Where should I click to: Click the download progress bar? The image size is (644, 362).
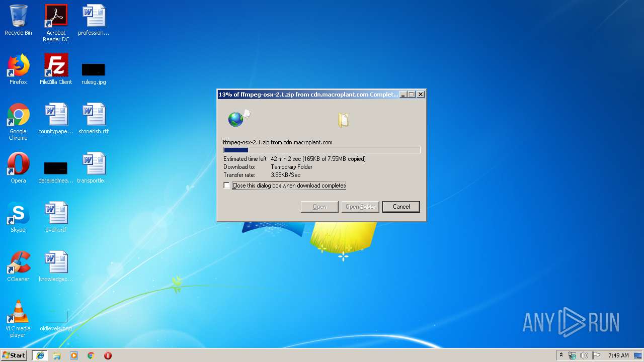(x=322, y=150)
